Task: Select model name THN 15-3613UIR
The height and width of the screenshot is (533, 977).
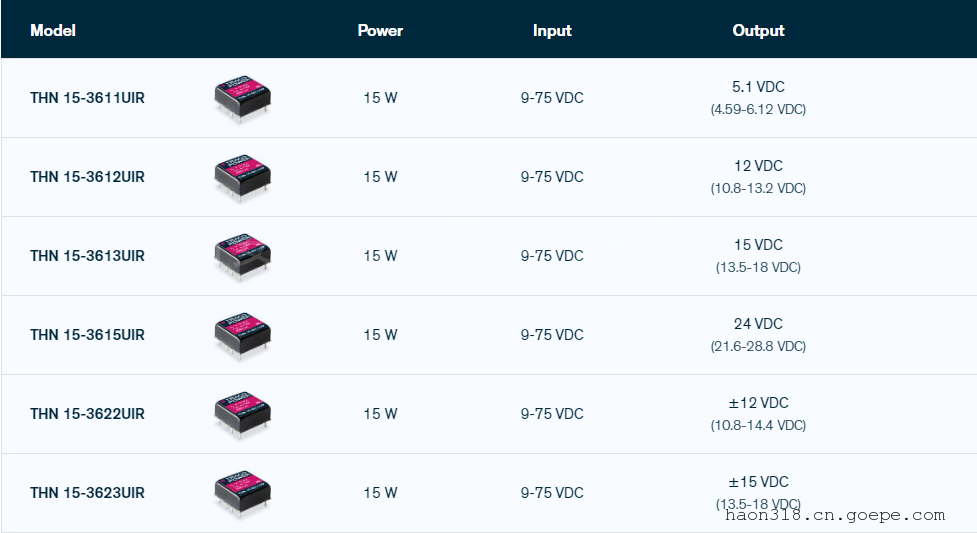Action: pyautogui.click(x=87, y=256)
